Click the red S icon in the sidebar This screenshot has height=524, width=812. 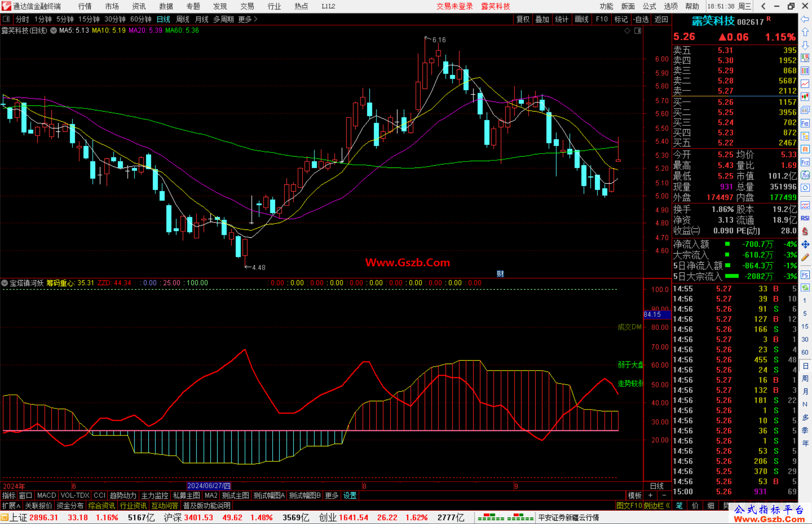tap(805, 231)
